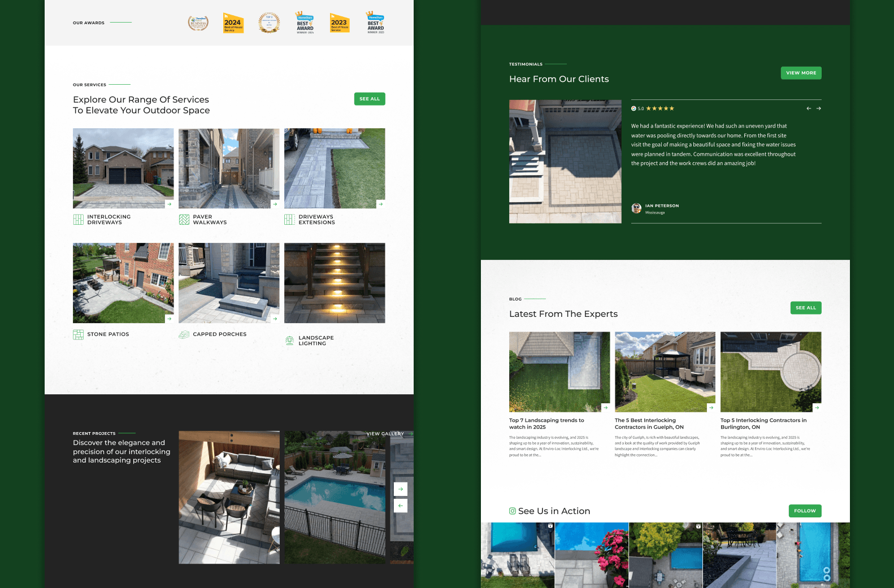
Task: Click the gold laurel Top 3 award badge
Action: (x=269, y=23)
